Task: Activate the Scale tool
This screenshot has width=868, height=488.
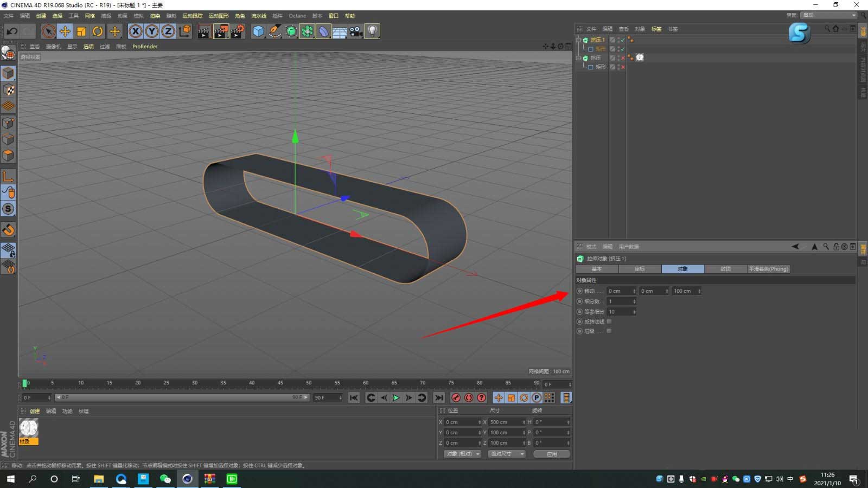Action: click(x=81, y=31)
